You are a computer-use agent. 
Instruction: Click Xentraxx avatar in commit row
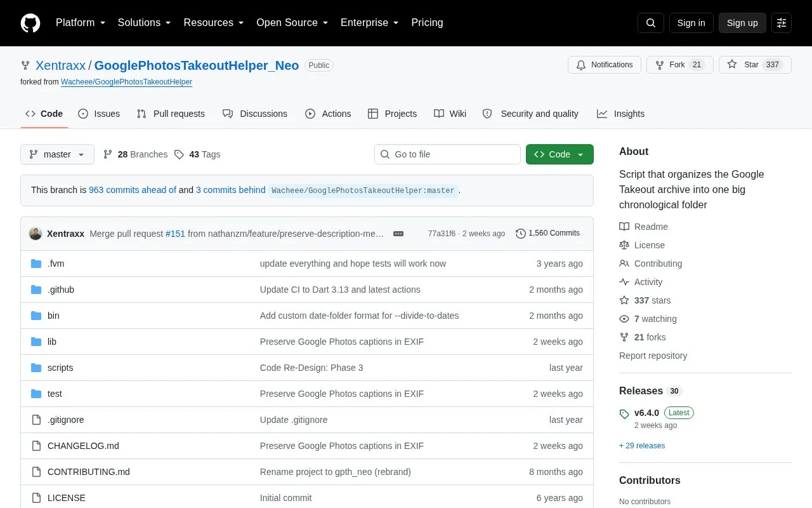pos(36,234)
